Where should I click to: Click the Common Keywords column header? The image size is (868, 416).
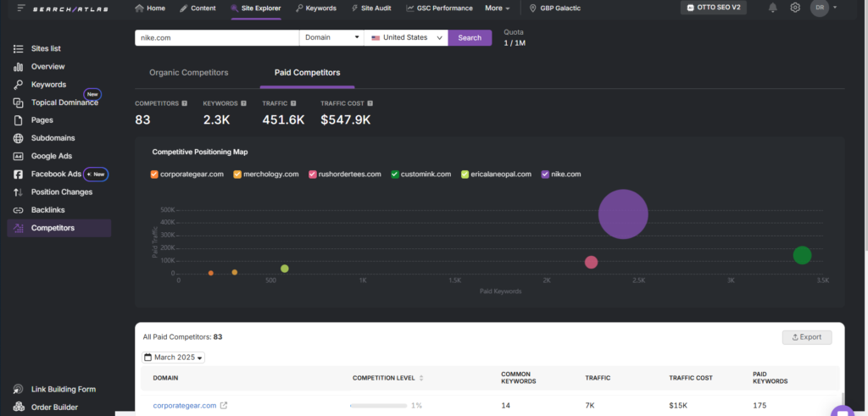click(x=518, y=378)
